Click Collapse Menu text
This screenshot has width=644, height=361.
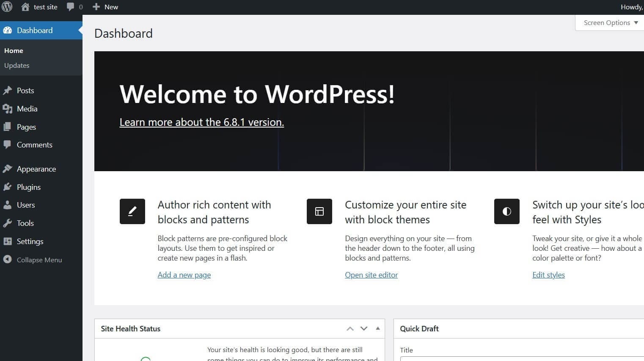point(39,260)
